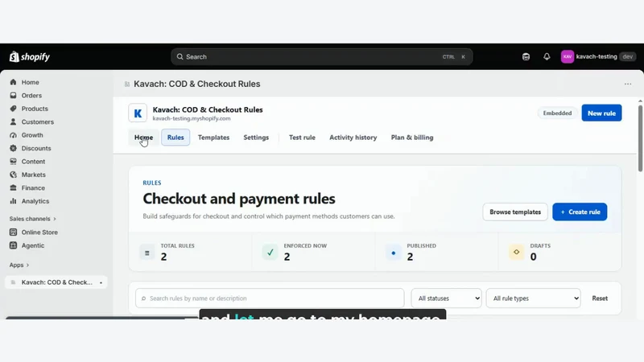
Task: Open the Templates tab
Action: (213, 138)
